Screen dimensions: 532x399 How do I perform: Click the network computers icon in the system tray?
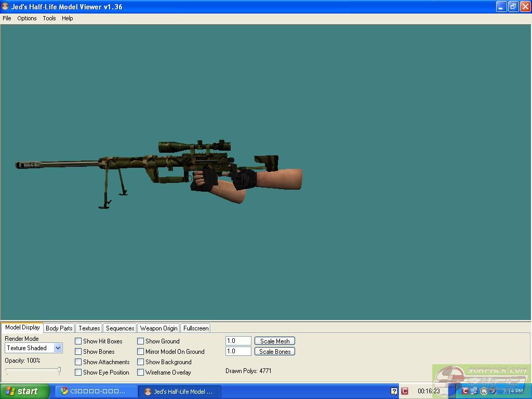474,391
